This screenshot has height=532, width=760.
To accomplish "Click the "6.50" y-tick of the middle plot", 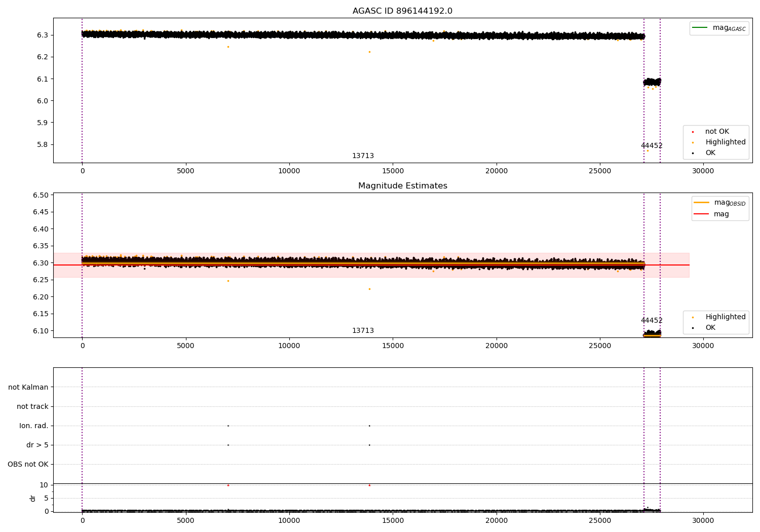I will tap(41, 195).
